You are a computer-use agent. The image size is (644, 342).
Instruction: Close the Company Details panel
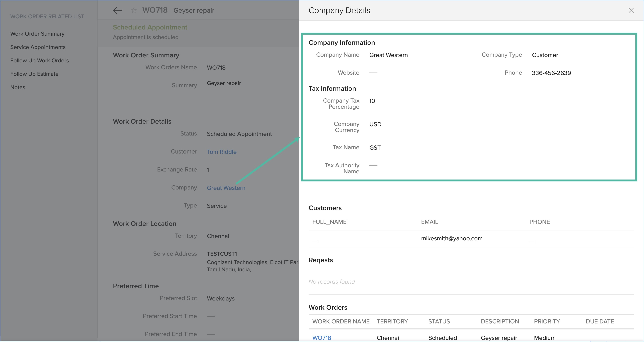pos(631,11)
